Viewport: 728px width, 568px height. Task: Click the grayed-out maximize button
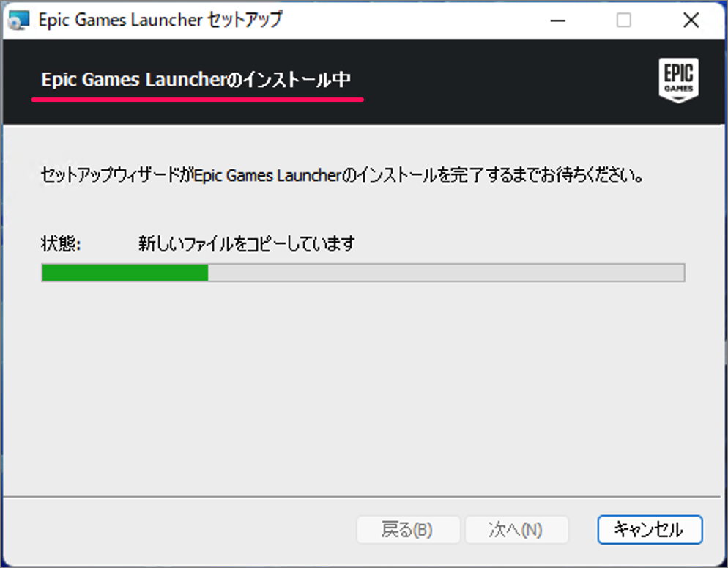click(x=623, y=21)
